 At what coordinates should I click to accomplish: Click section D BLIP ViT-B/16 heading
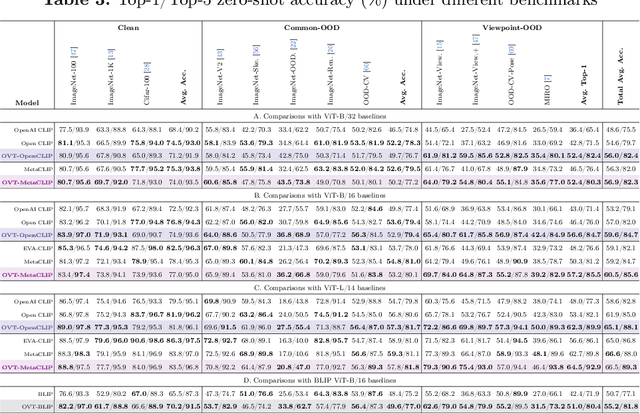coord(322,381)
